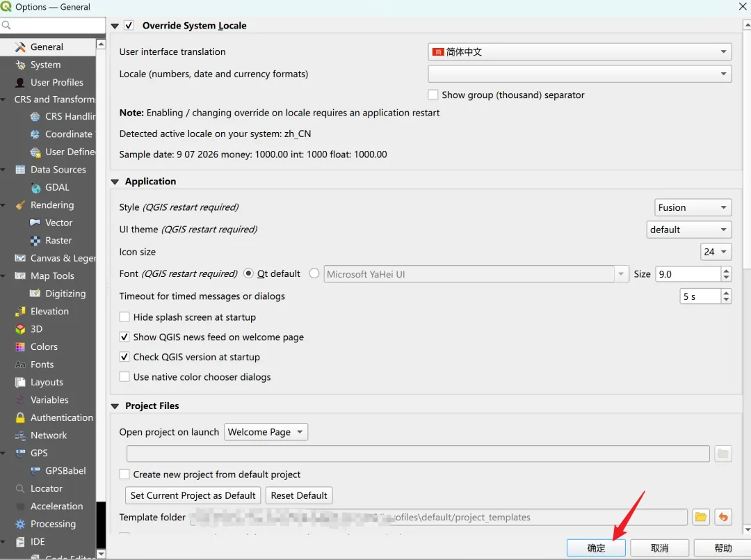Click the Timeout 5 s field
Screen dimensions: 751x560
click(700, 296)
